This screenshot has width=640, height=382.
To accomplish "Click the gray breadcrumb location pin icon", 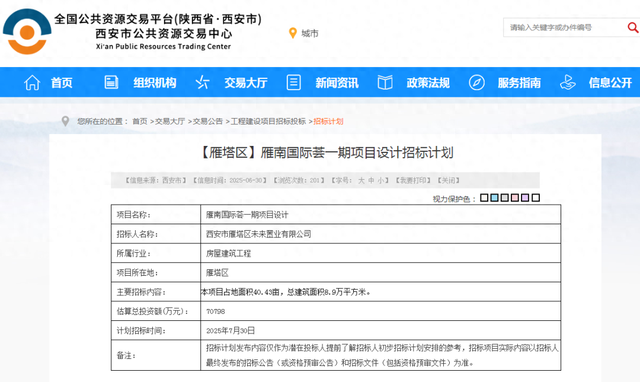I will (x=65, y=121).
